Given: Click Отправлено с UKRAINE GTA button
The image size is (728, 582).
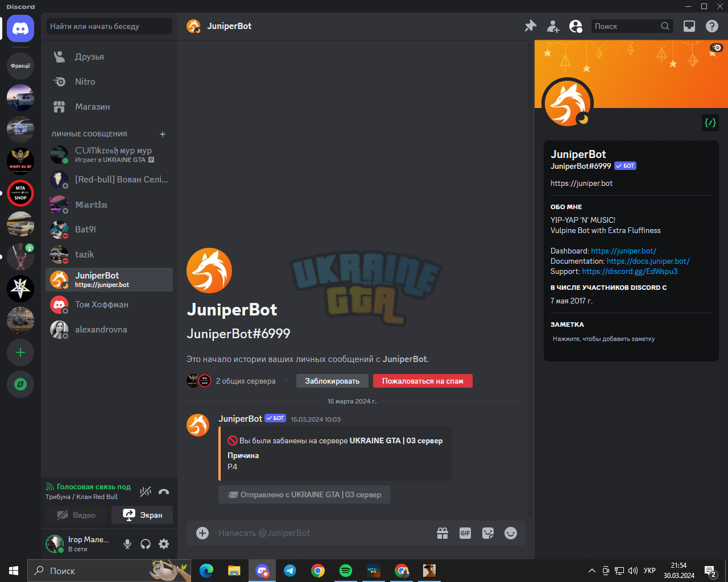Looking at the screenshot, I should (304, 494).
